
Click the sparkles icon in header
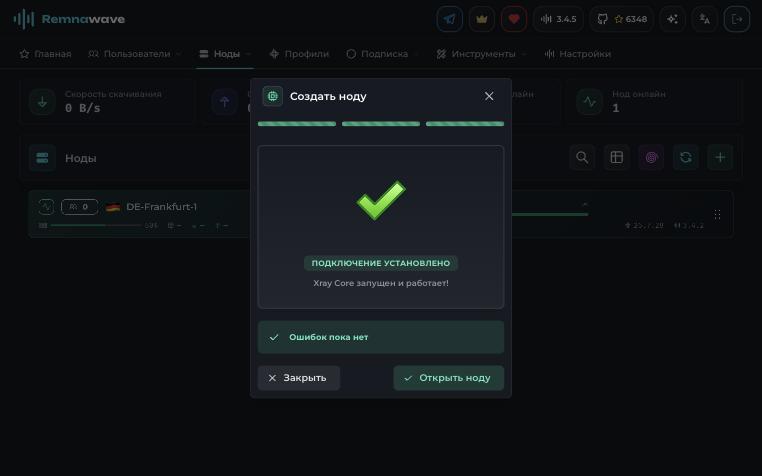click(x=673, y=19)
